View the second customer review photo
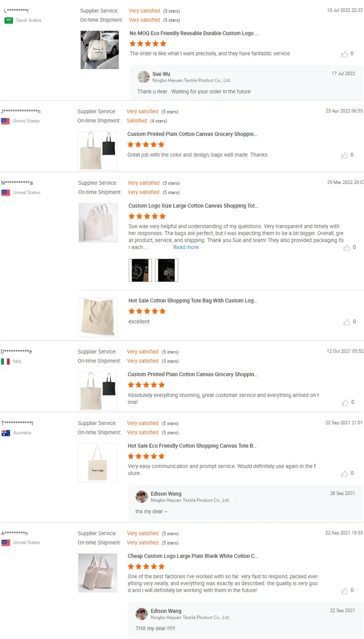Screen dimensions: 364x639 (167, 271)
